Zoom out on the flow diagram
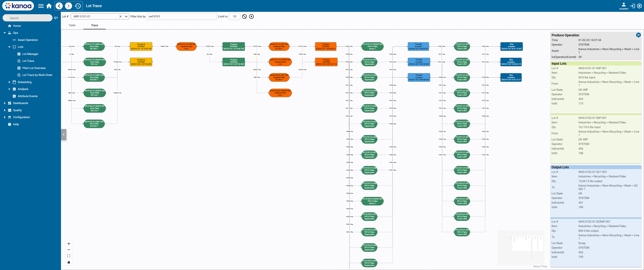644x270 pixels. tap(69, 250)
